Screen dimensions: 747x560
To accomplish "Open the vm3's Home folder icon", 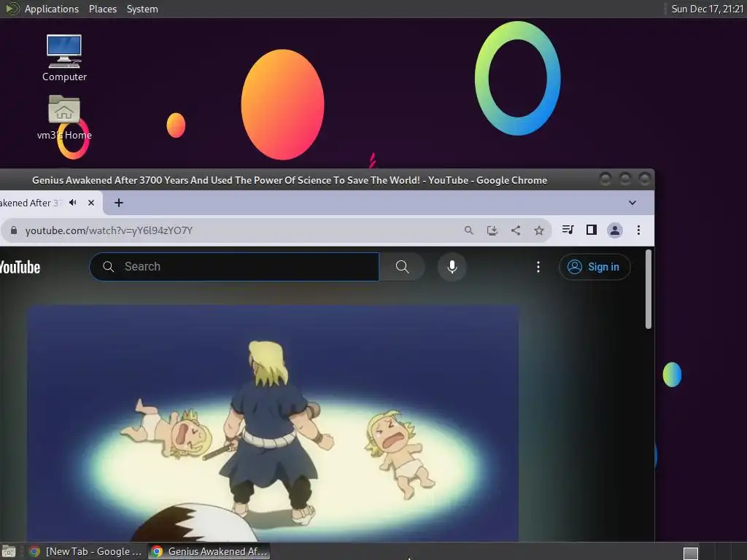I will coord(64,117).
